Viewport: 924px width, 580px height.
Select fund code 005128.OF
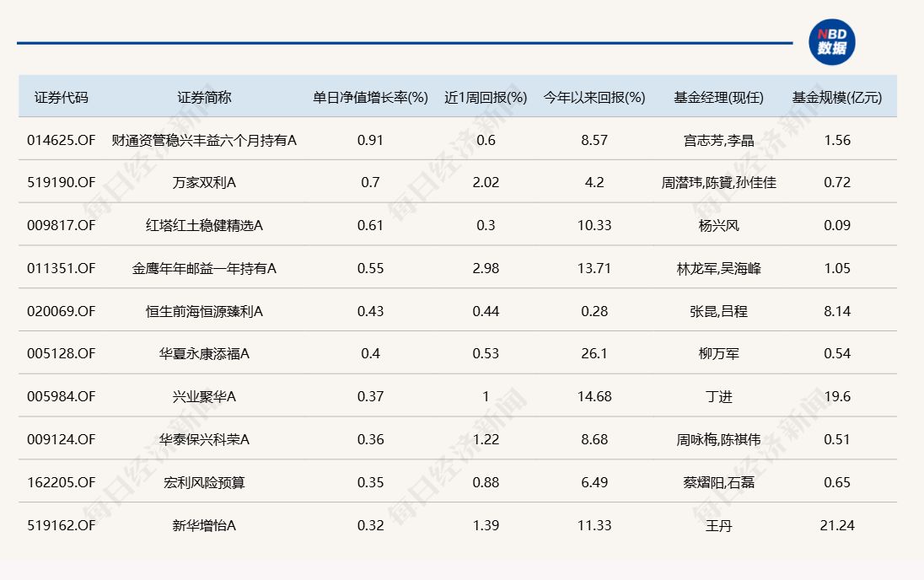(62, 354)
